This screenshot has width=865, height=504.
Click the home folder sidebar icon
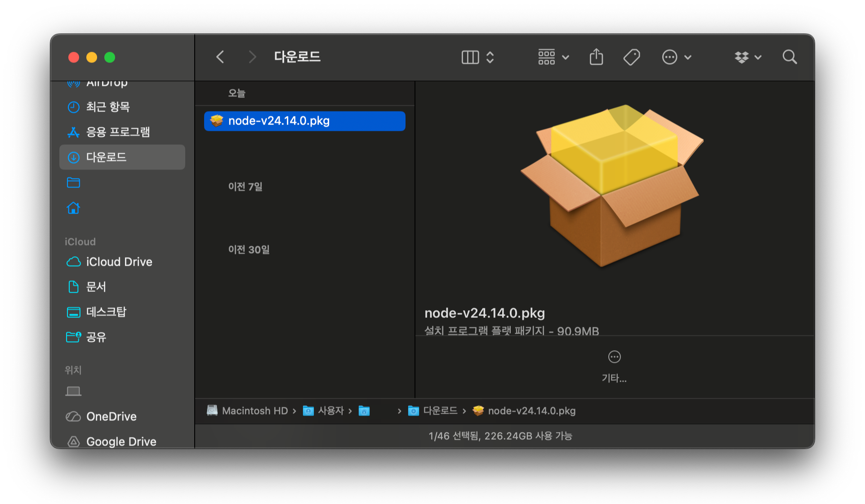click(73, 208)
